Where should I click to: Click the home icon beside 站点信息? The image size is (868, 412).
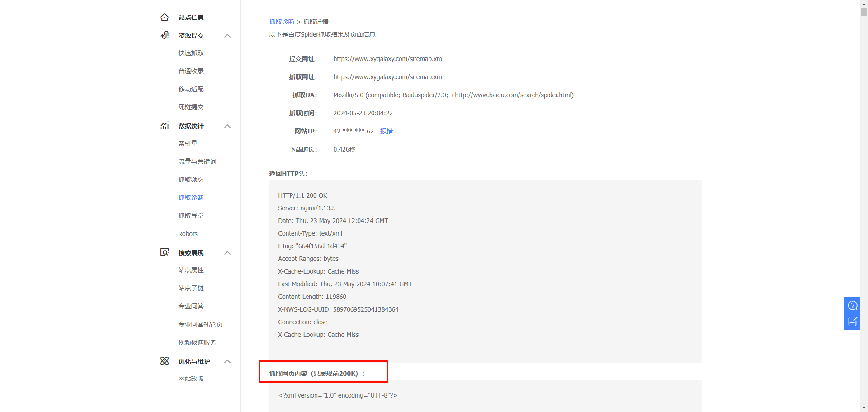[165, 18]
